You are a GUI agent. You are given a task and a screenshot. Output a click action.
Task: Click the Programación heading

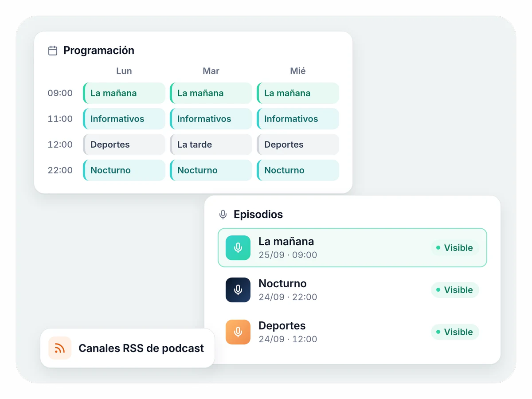99,51
